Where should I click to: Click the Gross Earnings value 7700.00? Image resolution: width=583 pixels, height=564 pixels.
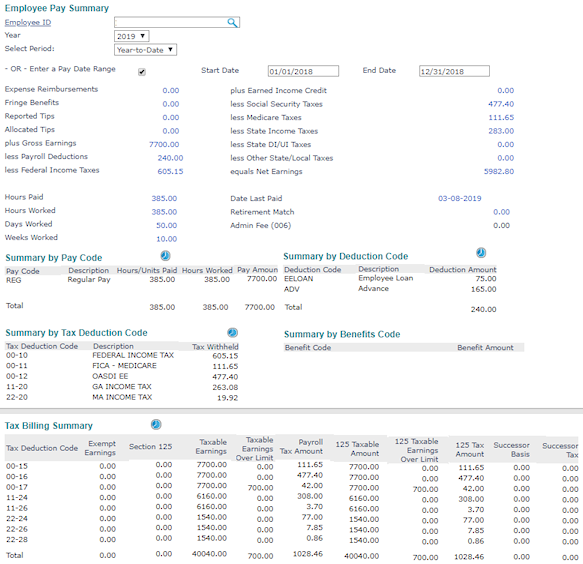point(164,144)
